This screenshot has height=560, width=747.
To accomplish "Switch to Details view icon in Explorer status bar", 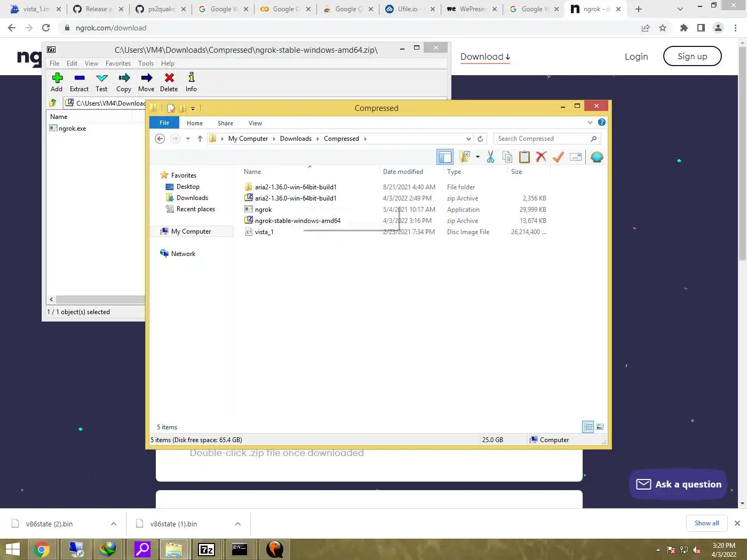I will tap(588, 427).
